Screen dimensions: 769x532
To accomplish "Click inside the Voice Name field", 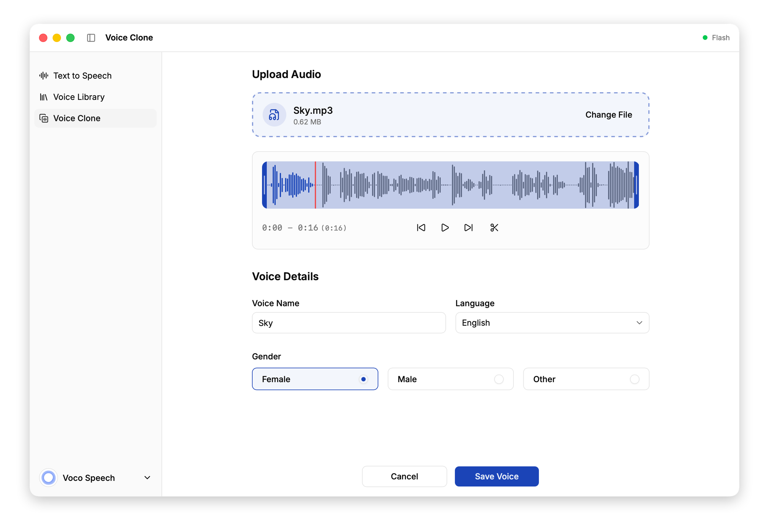I will click(348, 323).
